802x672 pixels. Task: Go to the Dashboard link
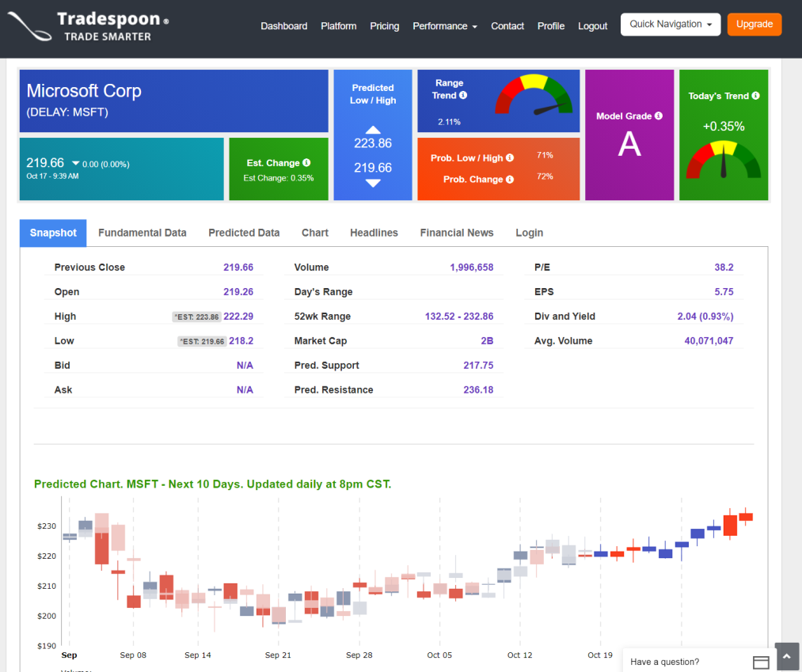pos(284,26)
